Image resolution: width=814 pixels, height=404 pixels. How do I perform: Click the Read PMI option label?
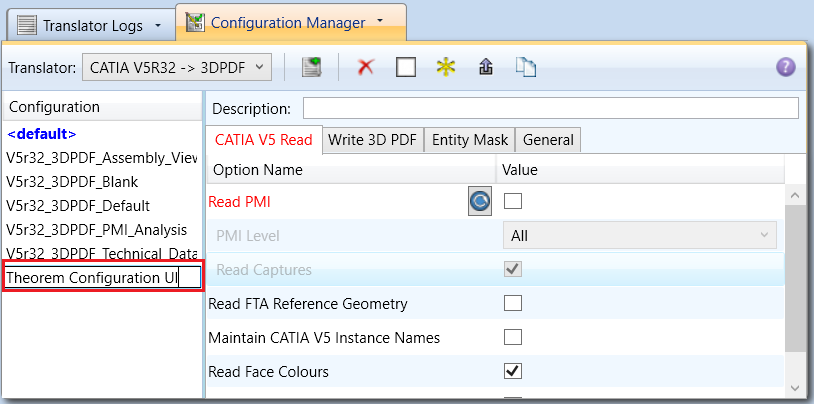239,202
